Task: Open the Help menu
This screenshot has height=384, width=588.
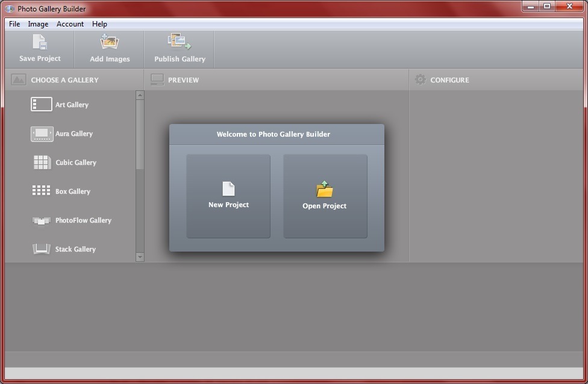Action: (99, 23)
